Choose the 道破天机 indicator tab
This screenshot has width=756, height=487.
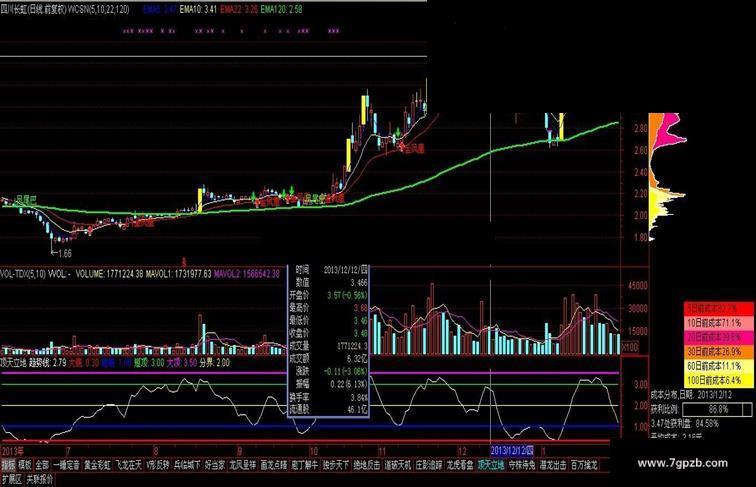click(x=398, y=465)
